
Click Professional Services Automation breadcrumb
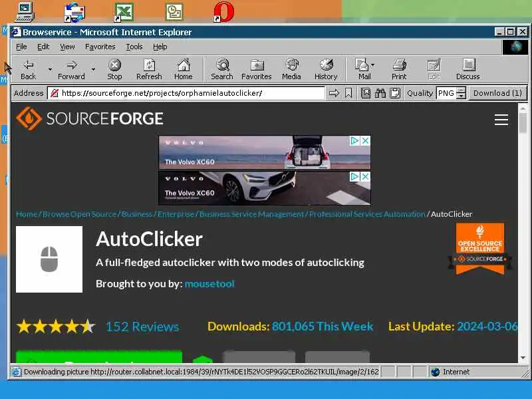pos(367,214)
